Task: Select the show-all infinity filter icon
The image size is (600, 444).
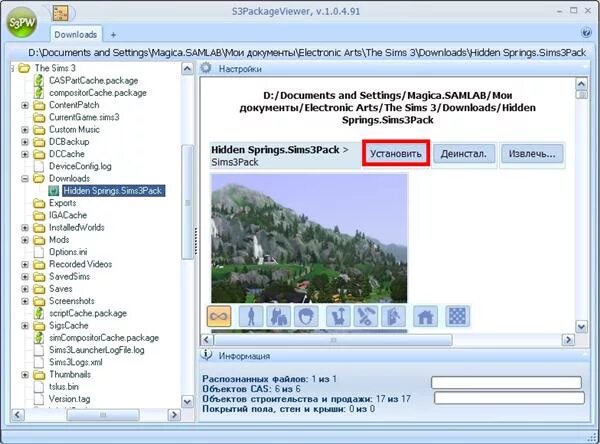Action: (x=219, y=316)
